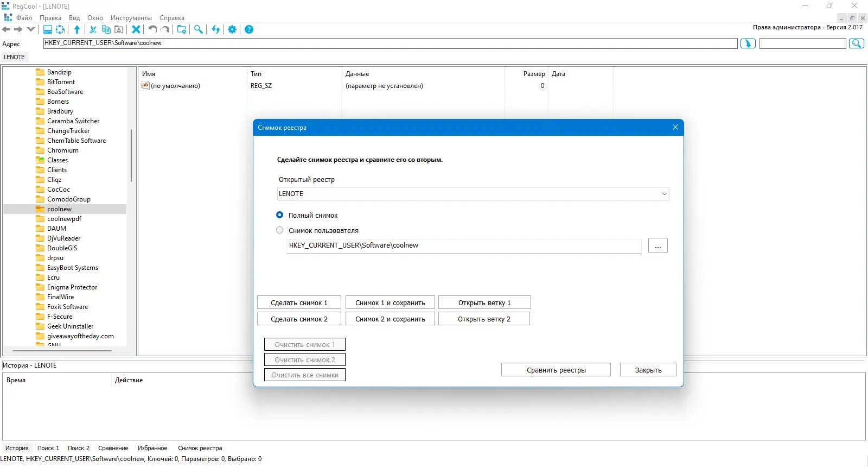Select the Полный снимок radio button

280,215
